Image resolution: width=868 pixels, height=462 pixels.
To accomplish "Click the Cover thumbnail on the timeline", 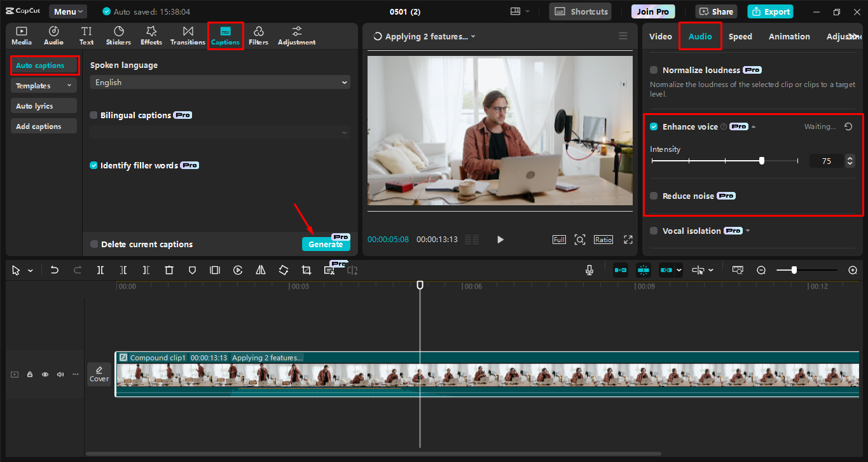I will [99, 374].
